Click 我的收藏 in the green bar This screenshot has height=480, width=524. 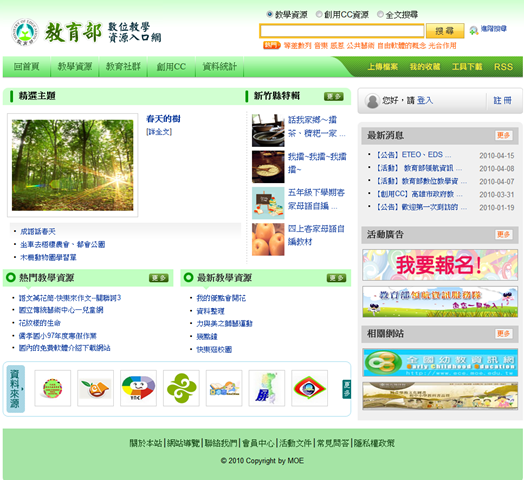pyautogui.click(x=425, y=67)
